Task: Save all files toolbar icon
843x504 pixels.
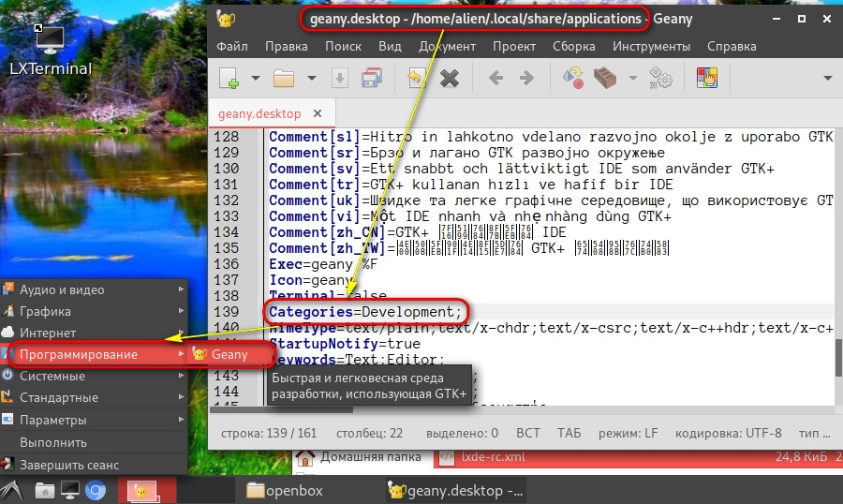Action: click(x=372, y=78)
